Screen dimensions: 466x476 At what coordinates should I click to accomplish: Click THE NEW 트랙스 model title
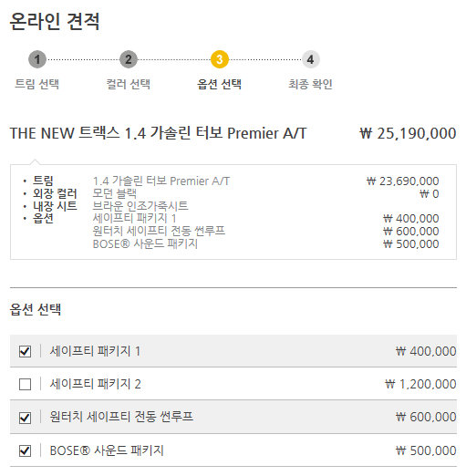click(158, 133)
